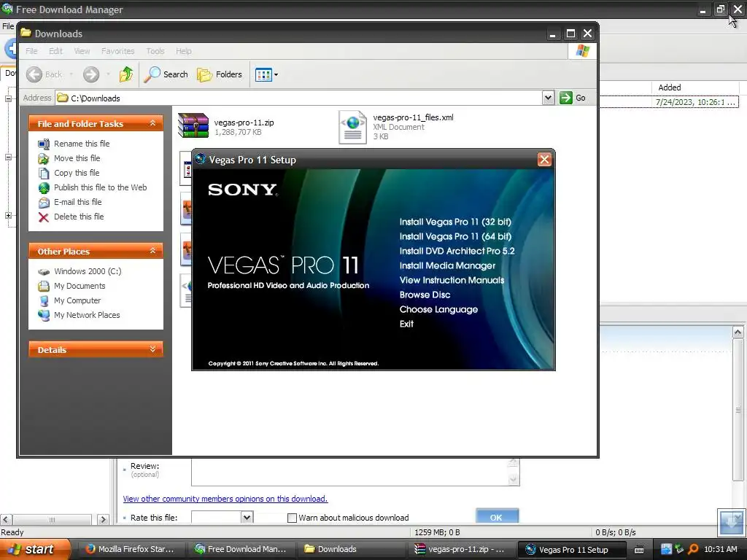Open the Tools menu
This screenshot has width=747, height=560.
pos(155,51)
